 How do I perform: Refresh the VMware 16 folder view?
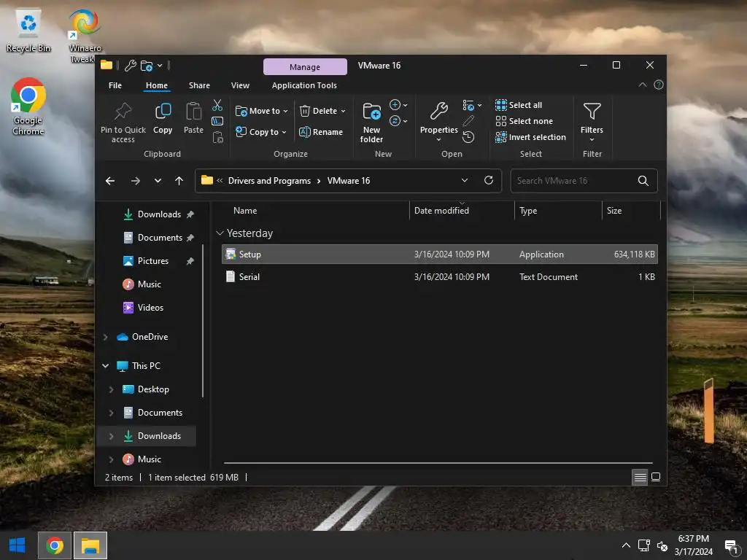[x=488, y=180]
